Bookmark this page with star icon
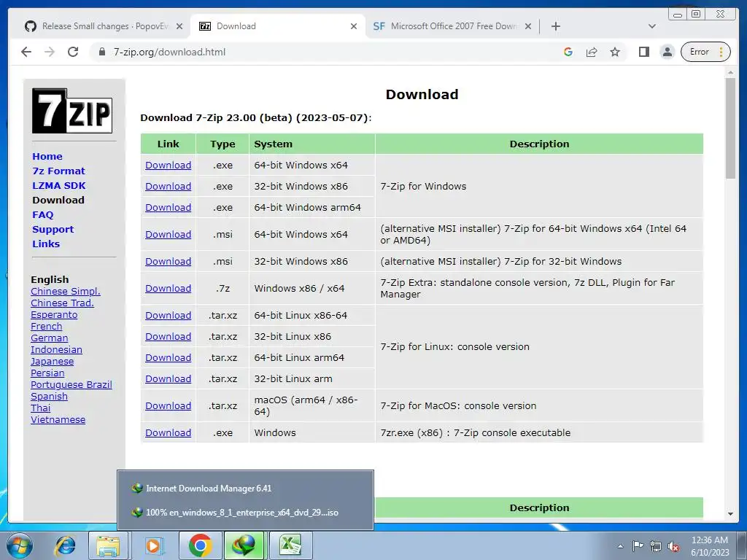Screen dimensions: 747x560 pyautogui.click(x=615, y=52)
